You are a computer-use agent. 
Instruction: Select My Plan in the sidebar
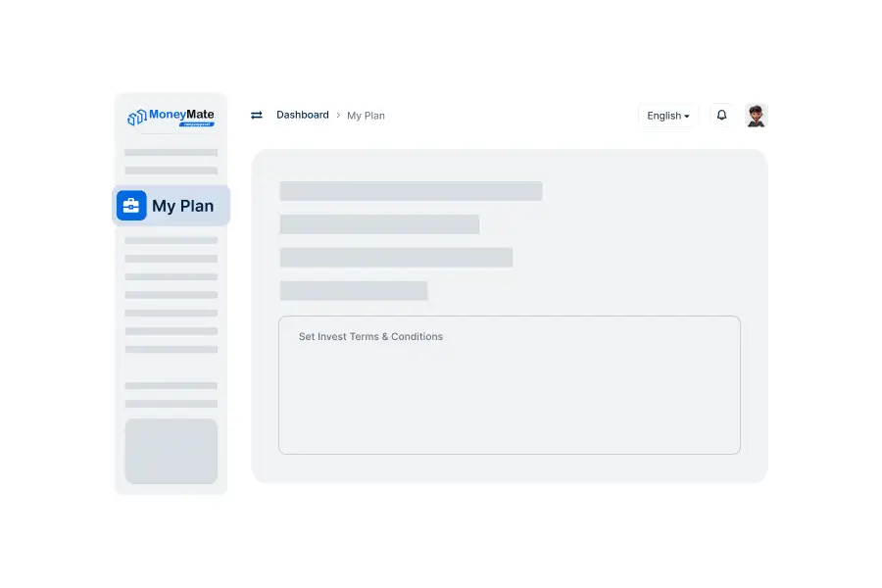[x=182, y=207]
